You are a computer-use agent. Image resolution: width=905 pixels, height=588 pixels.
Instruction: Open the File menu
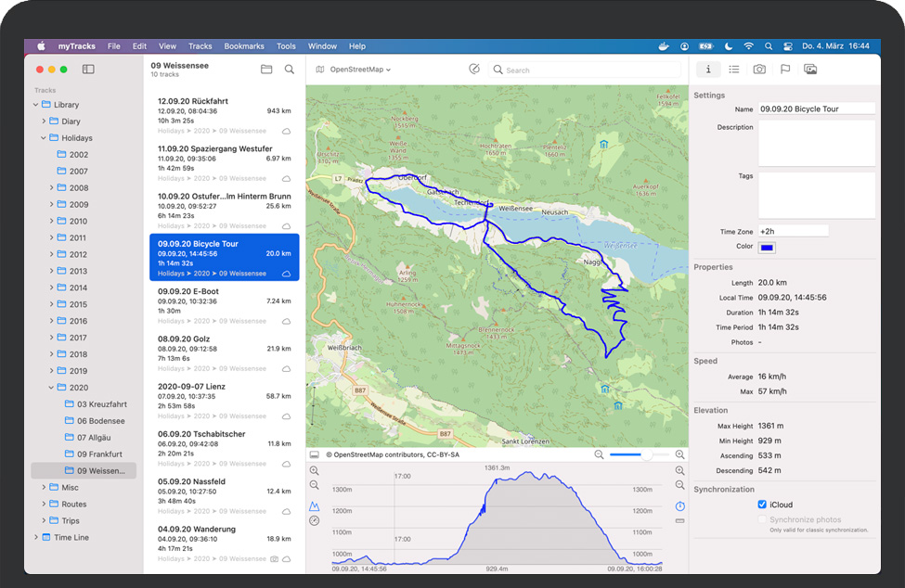click(113, 46)
